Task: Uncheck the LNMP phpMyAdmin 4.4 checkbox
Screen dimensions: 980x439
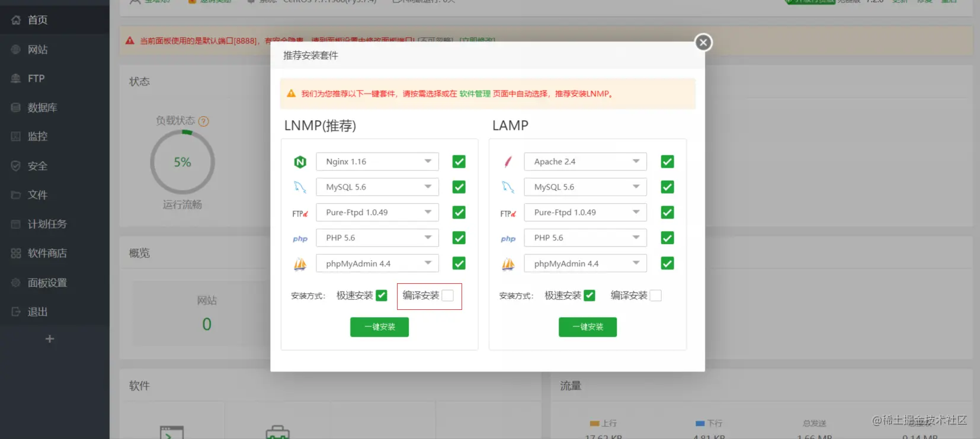Action: (459, 264)
